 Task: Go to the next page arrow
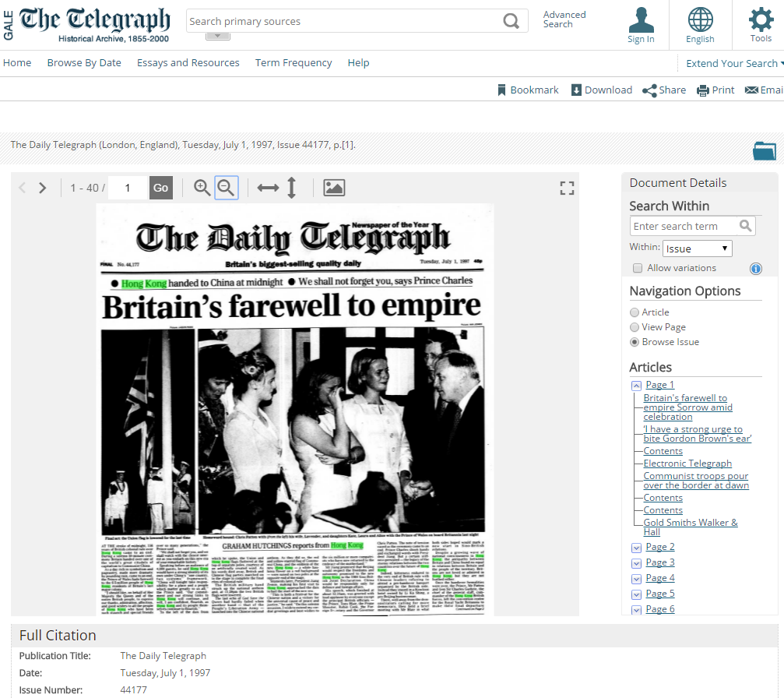pyautogui.click(x=43, y=188)
